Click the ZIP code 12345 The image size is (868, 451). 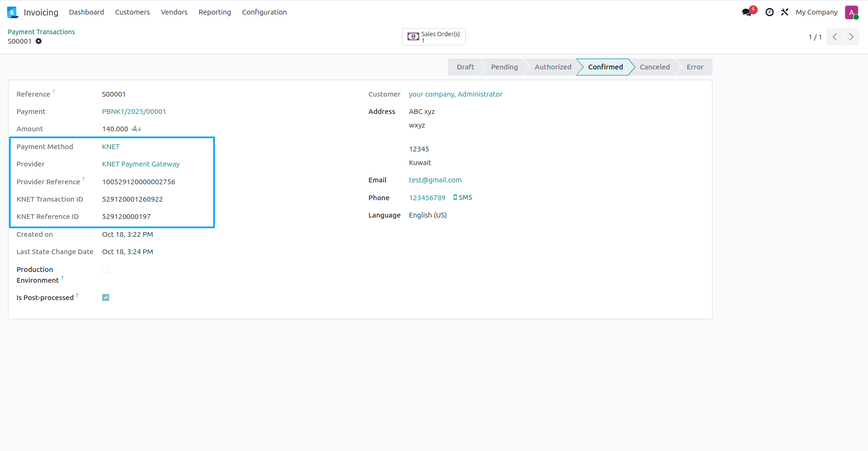pos(419,149)
